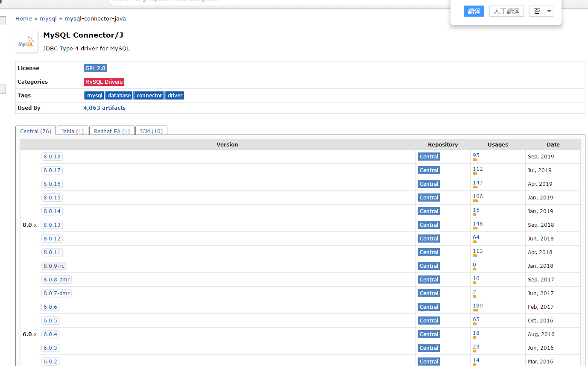Switch to the Jahia (1) tab
588x366 pixels.
(x=72, y=131)
